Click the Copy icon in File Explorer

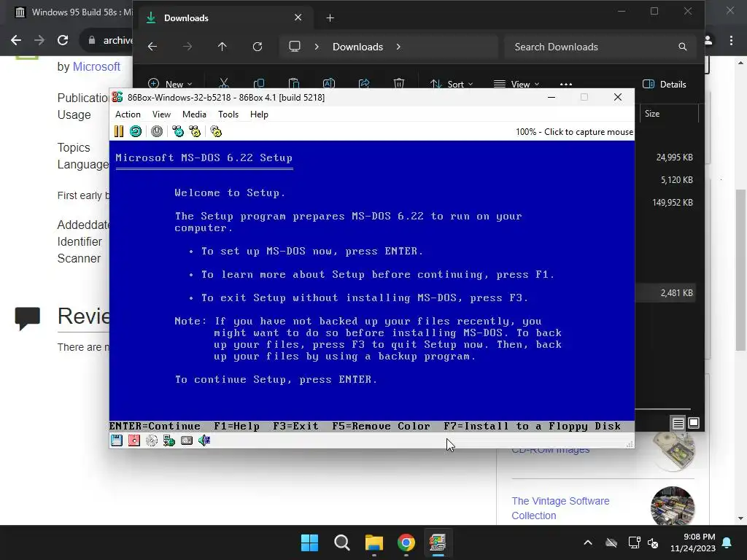259,84
